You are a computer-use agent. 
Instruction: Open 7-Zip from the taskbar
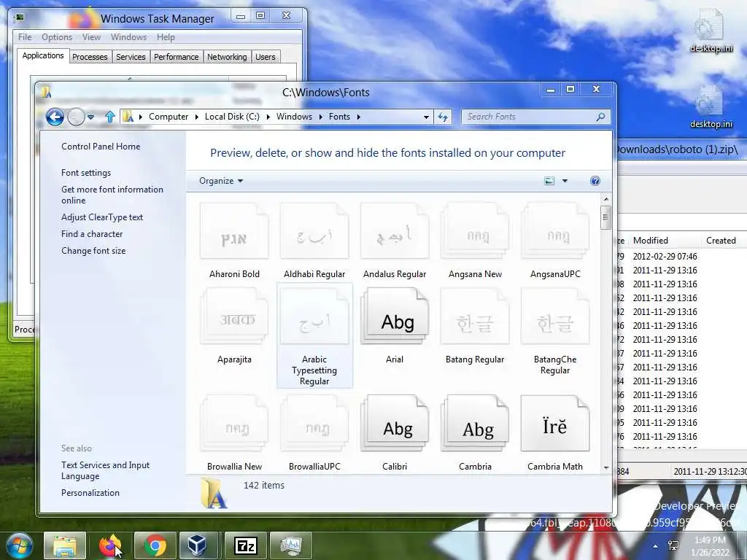click(x=246, y=545)
